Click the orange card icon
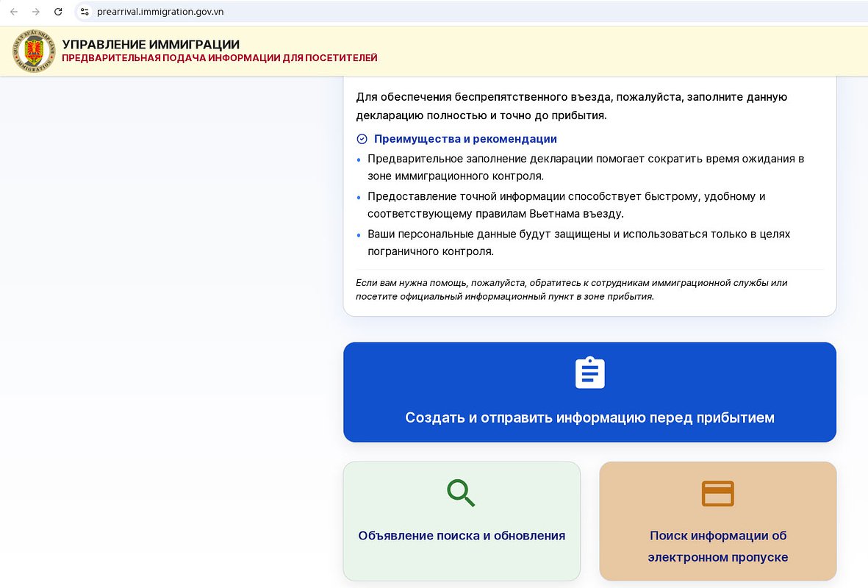Screen dimensions: 868x588 [x=717, y=493]
